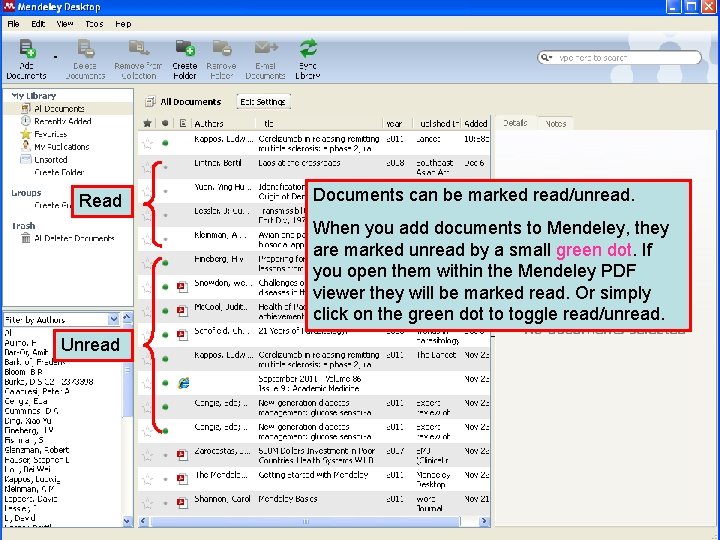Click Create Folder link under My Library
Viewport: 720px width, 540px height.
click(59, 173)
